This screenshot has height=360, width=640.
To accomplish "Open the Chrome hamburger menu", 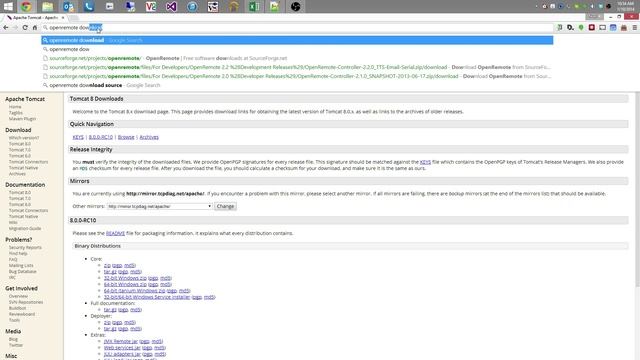I will click(x=634, y=27).
